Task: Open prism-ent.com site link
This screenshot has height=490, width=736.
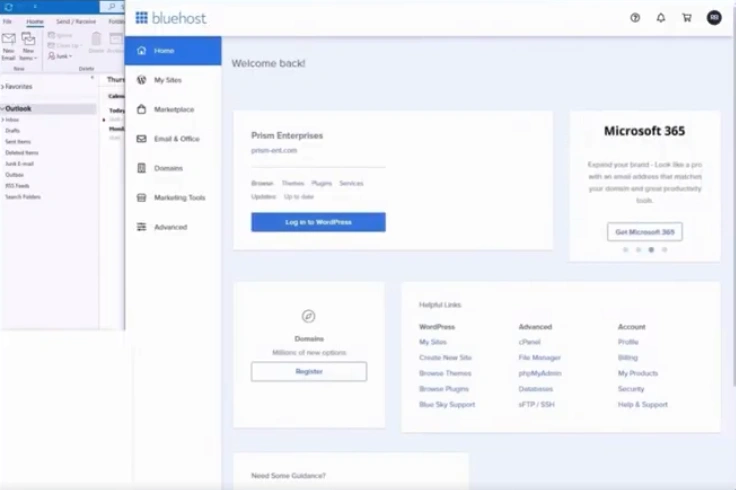Action: pos(274,150)
